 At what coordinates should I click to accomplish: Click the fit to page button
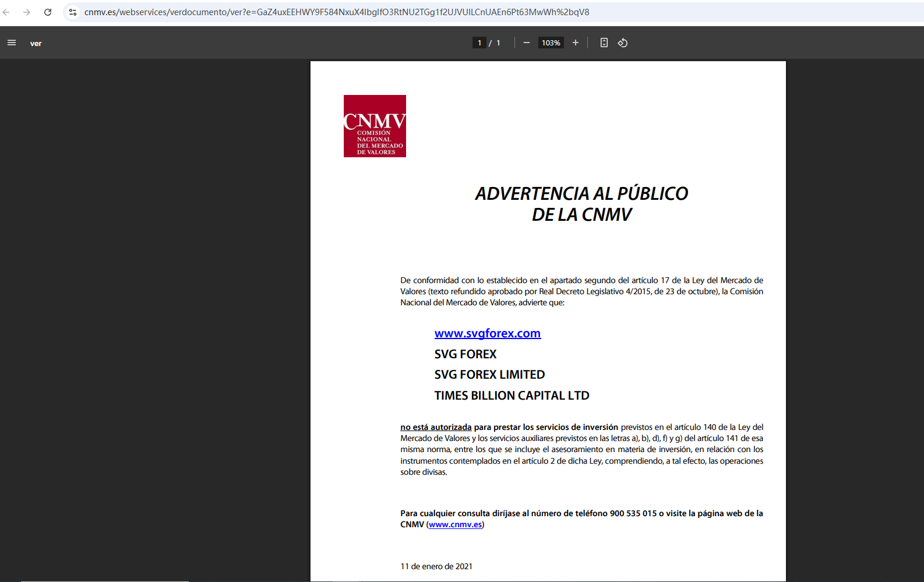[604, 43]
